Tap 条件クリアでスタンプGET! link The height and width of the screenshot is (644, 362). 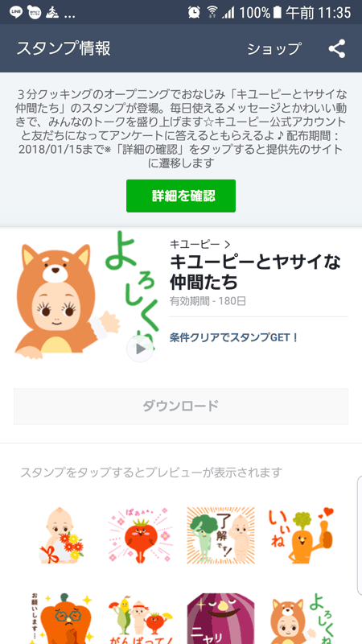(x=234, y=337)
